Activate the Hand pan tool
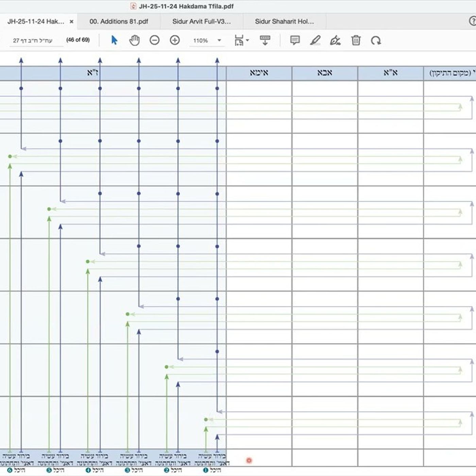The height and width of the screenshot is (476, 476). [x=134, y=40]
